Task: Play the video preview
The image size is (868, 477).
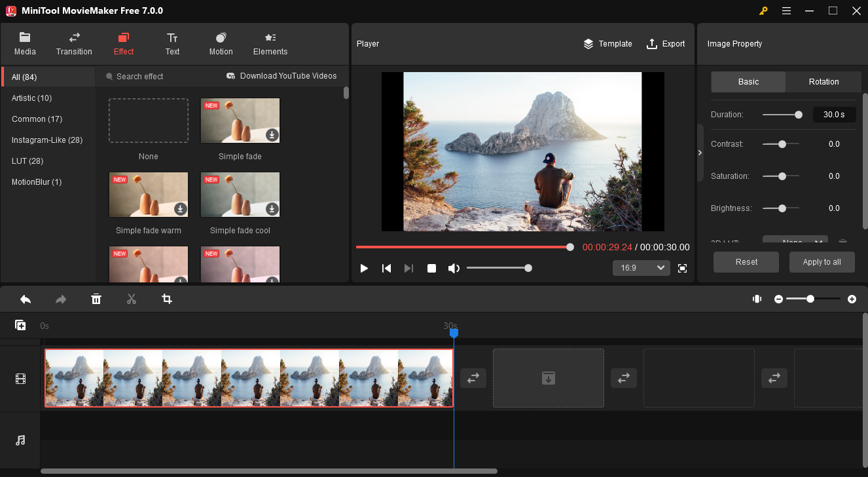Action: pos(364,268)
